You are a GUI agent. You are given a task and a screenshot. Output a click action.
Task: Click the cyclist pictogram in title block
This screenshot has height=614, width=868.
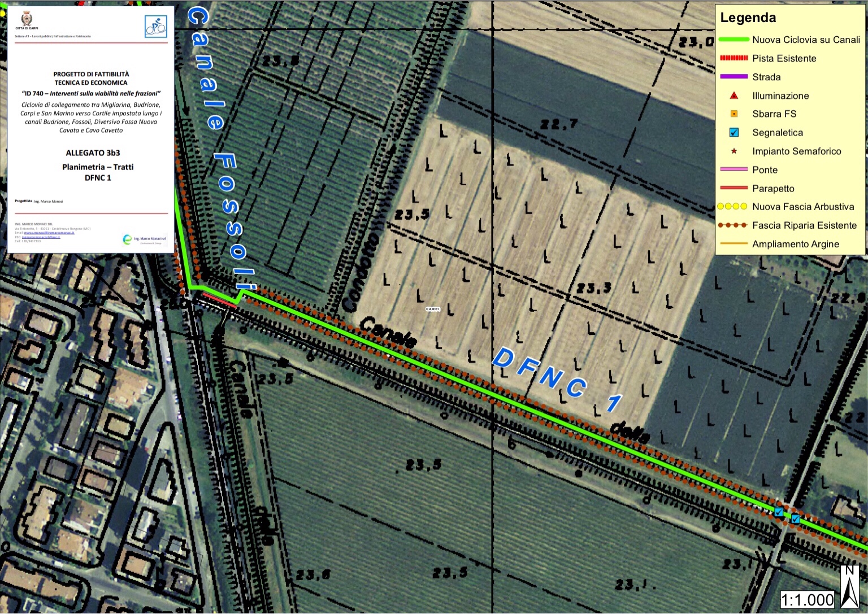pos(155,27)
